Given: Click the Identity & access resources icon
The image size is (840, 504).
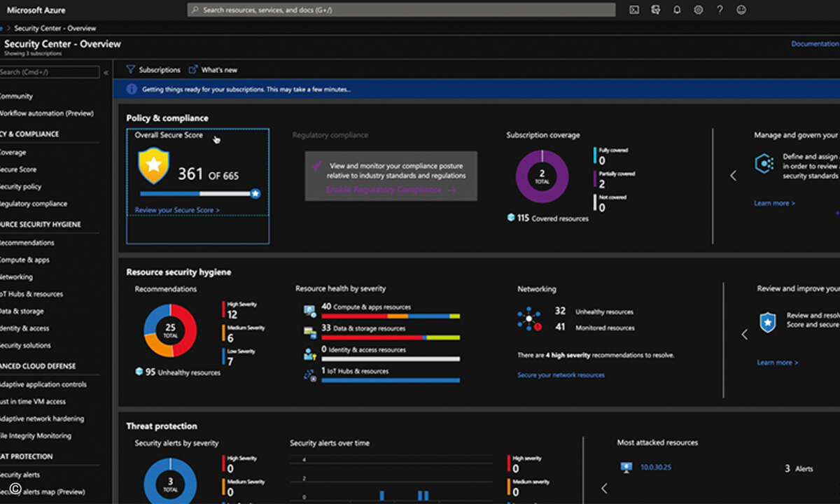Looking at the screenshot, I should point(309,353).
